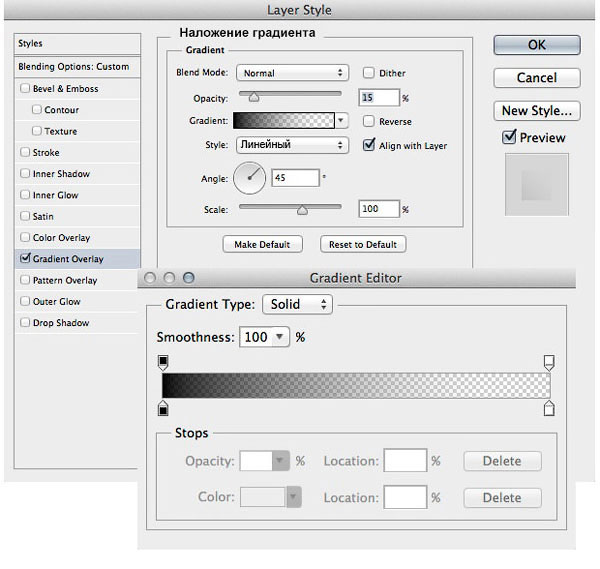This screenshot has height=569, width=600.
Task: Click the New Style... button
Action: [x=537, y=111]
